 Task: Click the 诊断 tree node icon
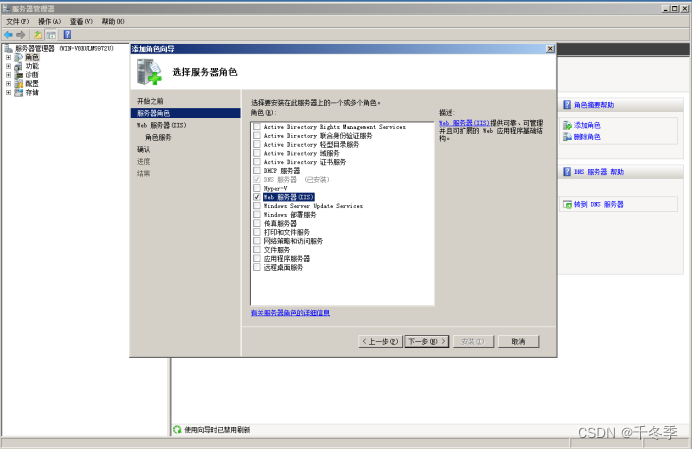coord(19,75)
